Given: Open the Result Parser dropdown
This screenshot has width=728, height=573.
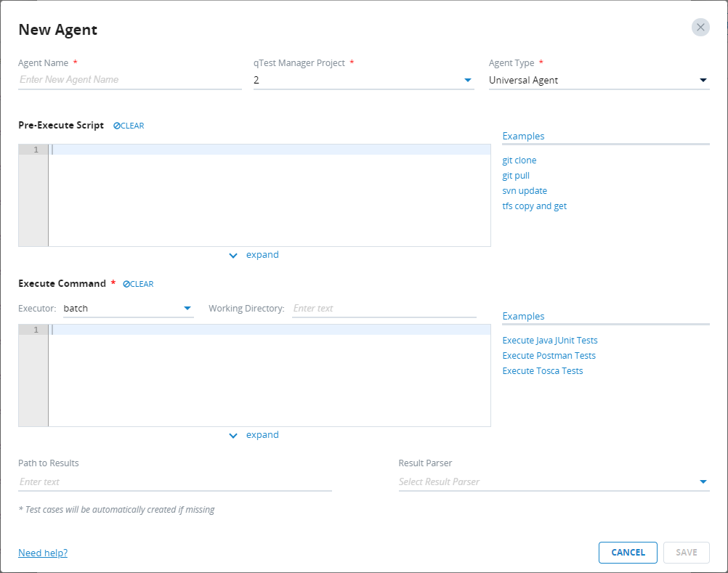Looking at the screenshot, I should click(703, 481).
